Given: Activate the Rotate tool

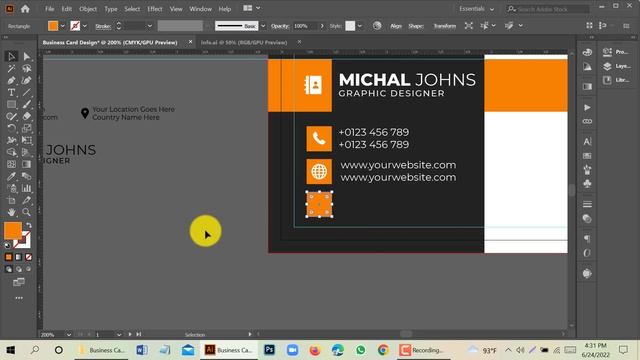Looking at the screenshot, I should point(11,128).
